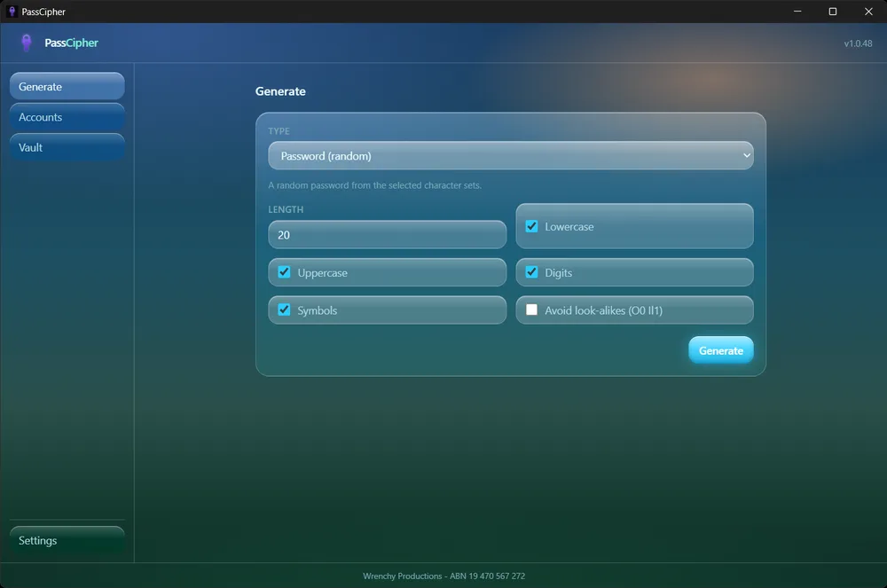Click the Length input field showing 20

tap(387, 235)
